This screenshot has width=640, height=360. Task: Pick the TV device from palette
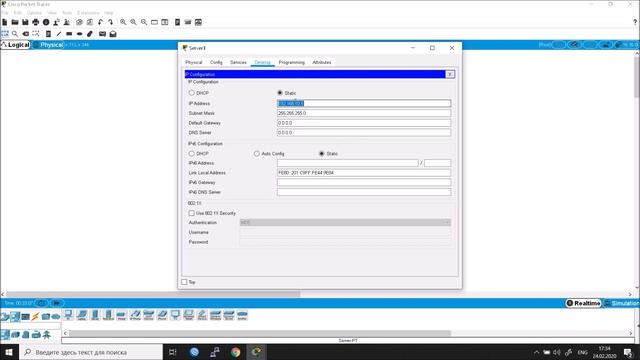click(175, 315)
